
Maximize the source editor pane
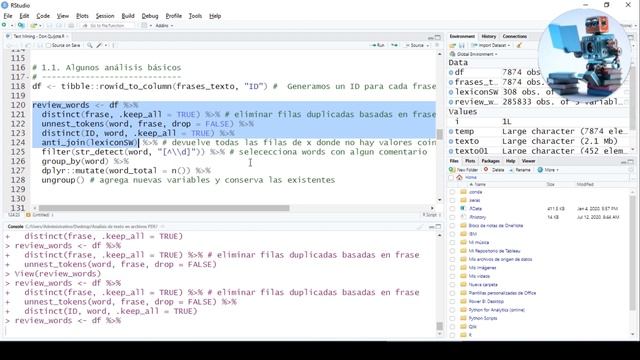click(438, 37)
